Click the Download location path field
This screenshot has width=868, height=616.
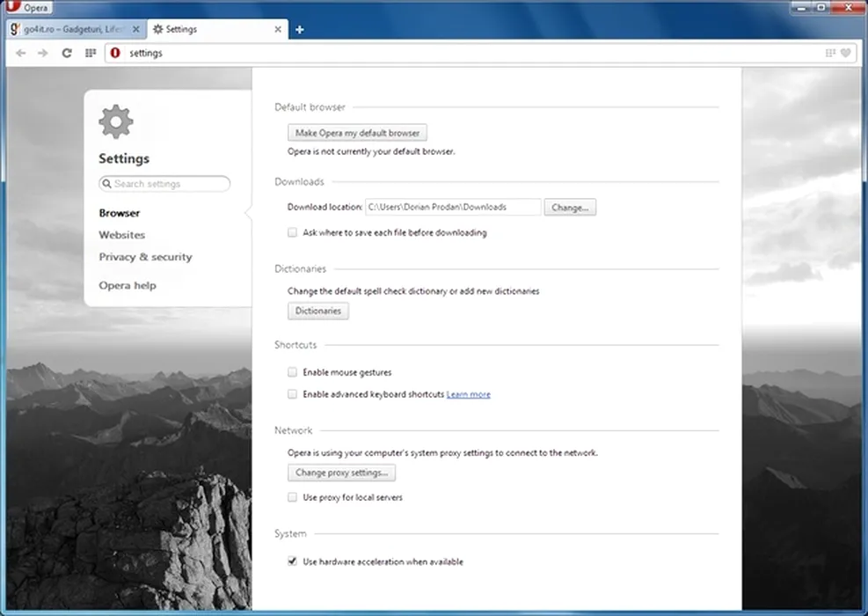pos(453,207)
